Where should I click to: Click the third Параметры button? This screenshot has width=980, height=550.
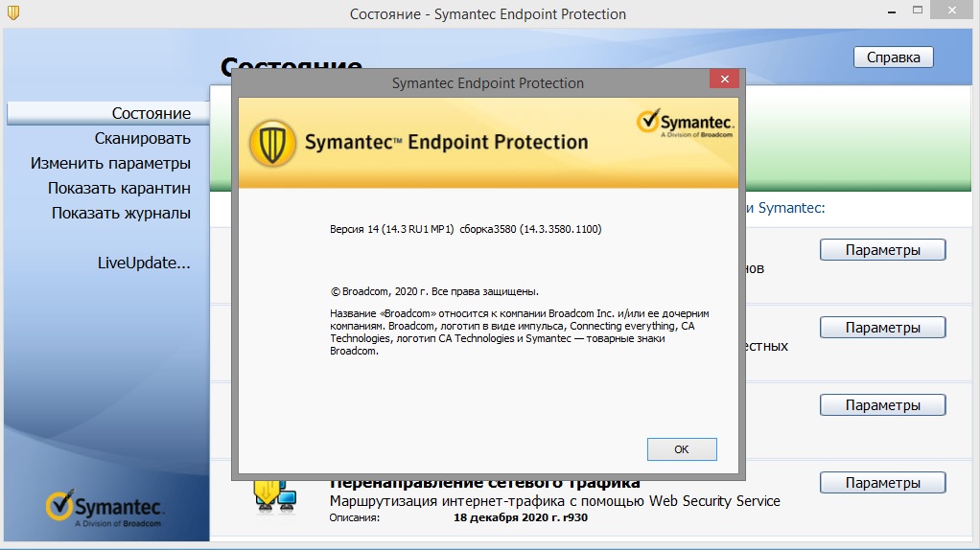click(882, 404)
